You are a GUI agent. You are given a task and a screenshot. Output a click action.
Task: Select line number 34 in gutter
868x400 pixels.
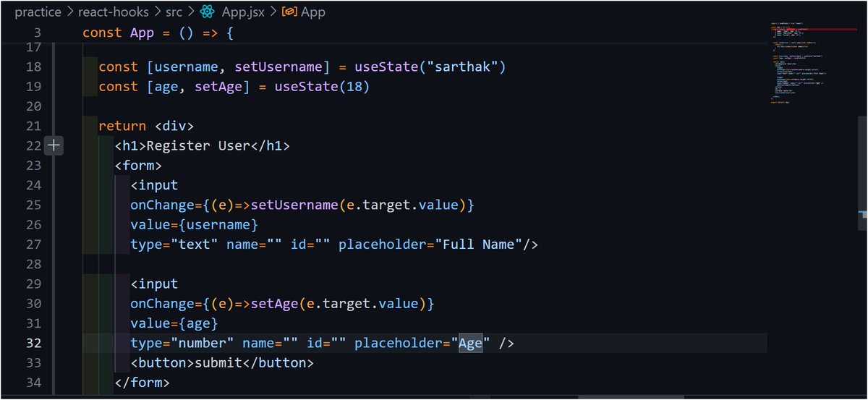click(x=33, y=382)
